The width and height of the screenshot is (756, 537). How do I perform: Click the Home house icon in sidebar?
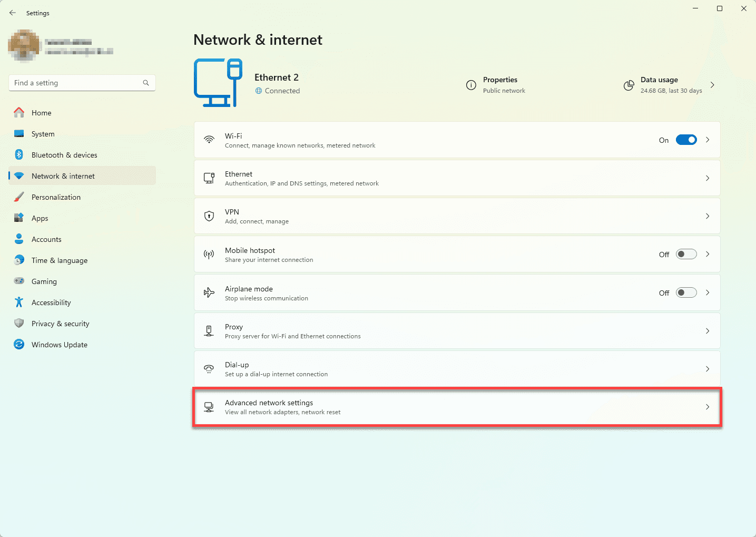click(x=19, y=112)
